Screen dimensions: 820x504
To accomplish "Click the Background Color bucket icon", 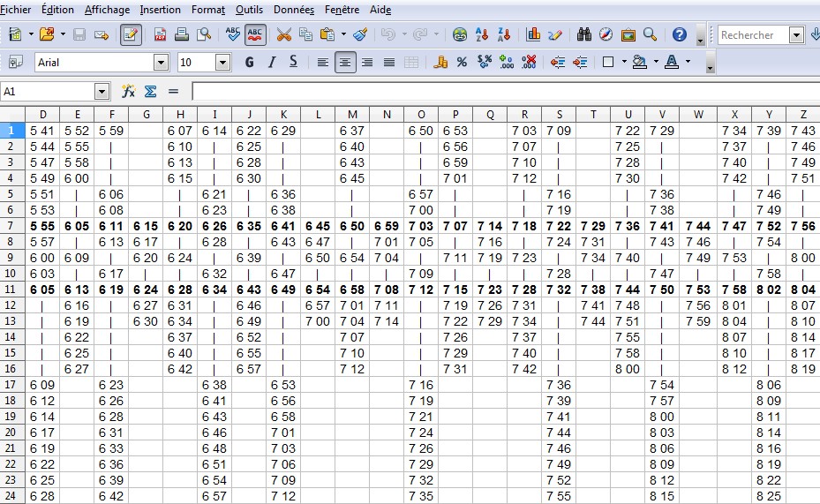I will [x=639, y=63].
